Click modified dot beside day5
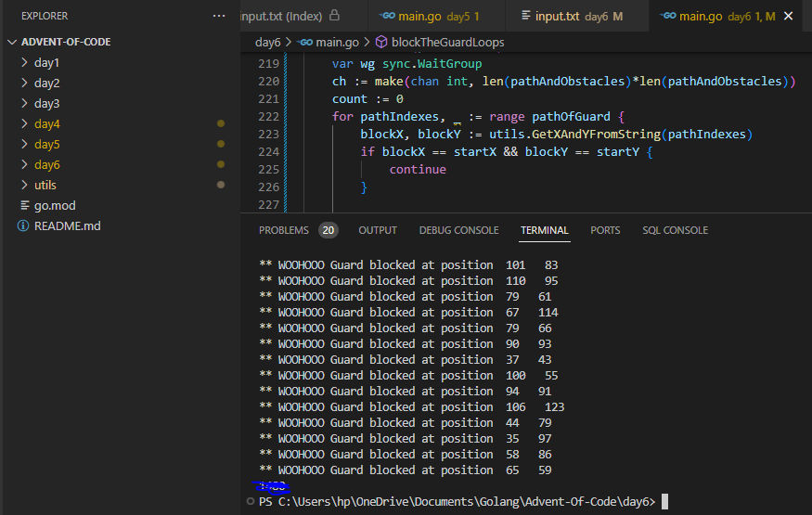This screenshot has width=812, height=515. [x=221, y=144]
